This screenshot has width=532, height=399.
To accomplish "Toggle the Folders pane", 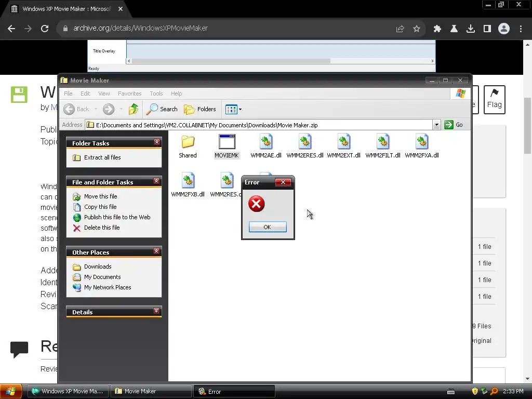I will point(200,109).
